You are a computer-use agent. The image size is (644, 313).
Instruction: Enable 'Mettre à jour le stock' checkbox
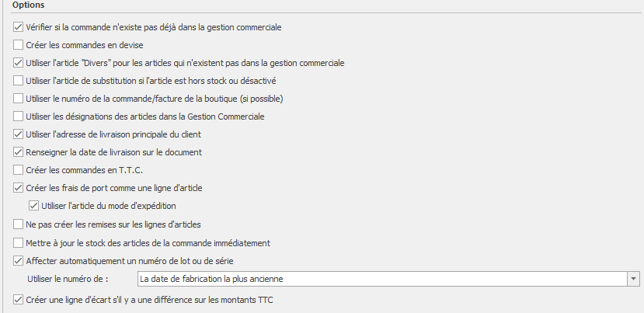[x=19, y=243]
